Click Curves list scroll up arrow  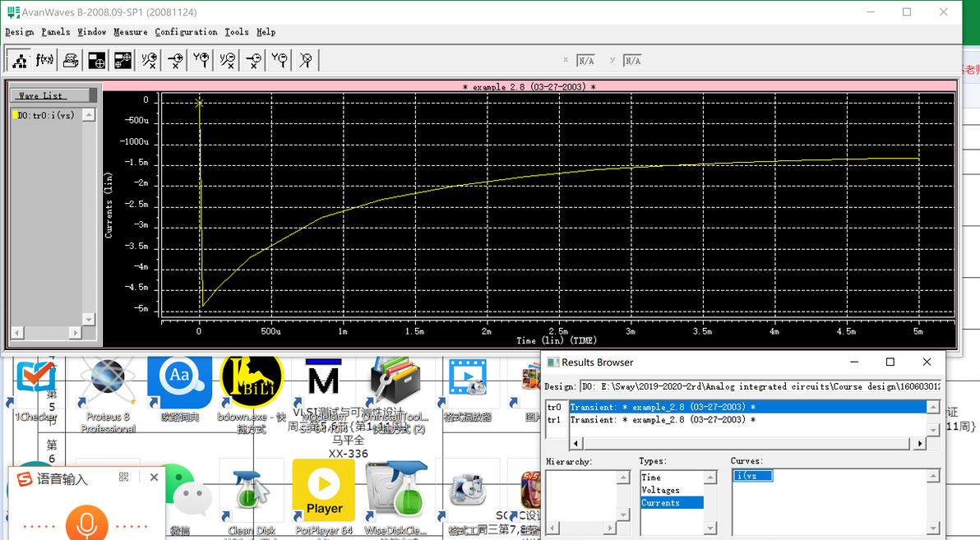coord(933,476)
